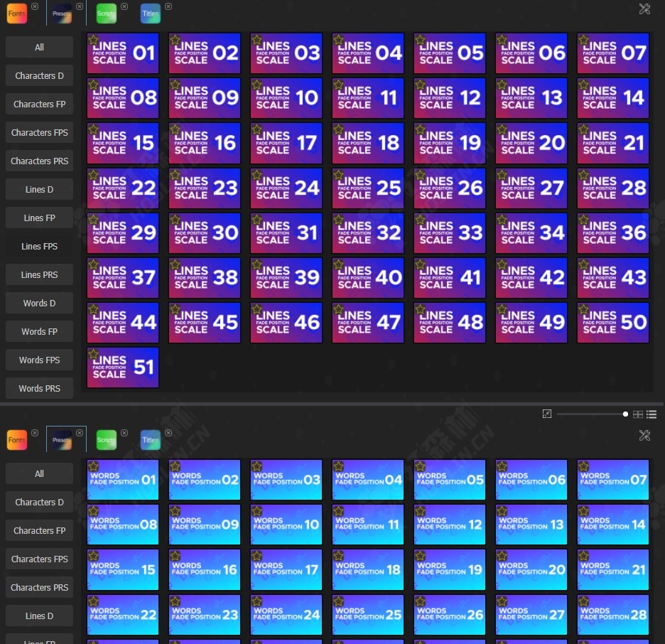
Task: Close Fonts tab in the Words Fade panel
Action: pos(35,433)
